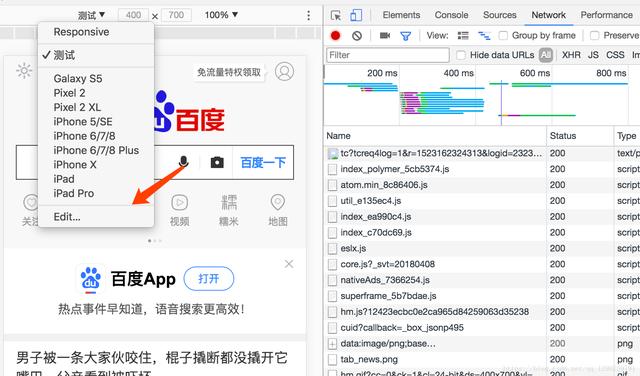Switch to the Console tab
Image resolution: width=640 pixels, height=376 pixels.
(451, 15)
